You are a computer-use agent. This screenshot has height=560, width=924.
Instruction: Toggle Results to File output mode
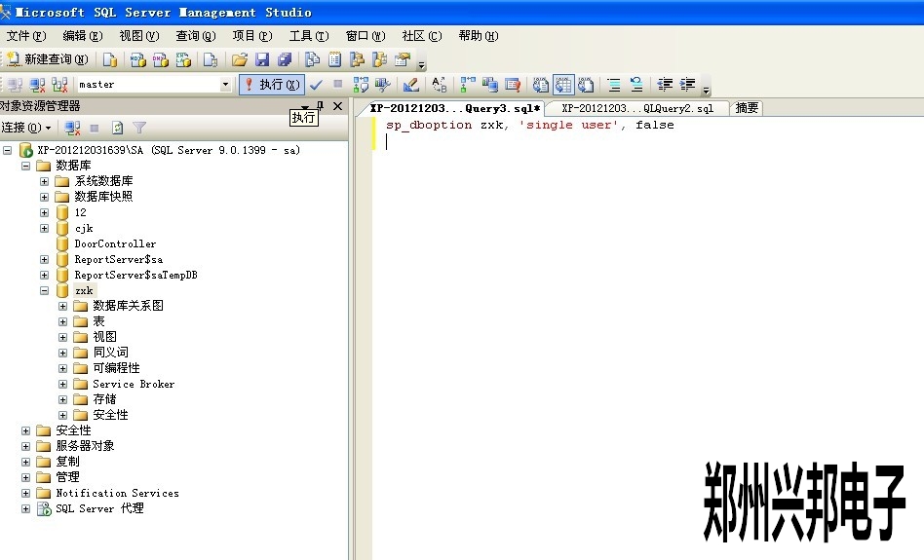click(x=586, y=85)
